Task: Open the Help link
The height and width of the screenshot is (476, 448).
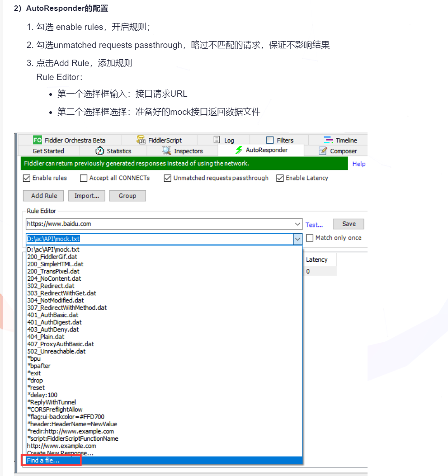Action: pos(359,164)
